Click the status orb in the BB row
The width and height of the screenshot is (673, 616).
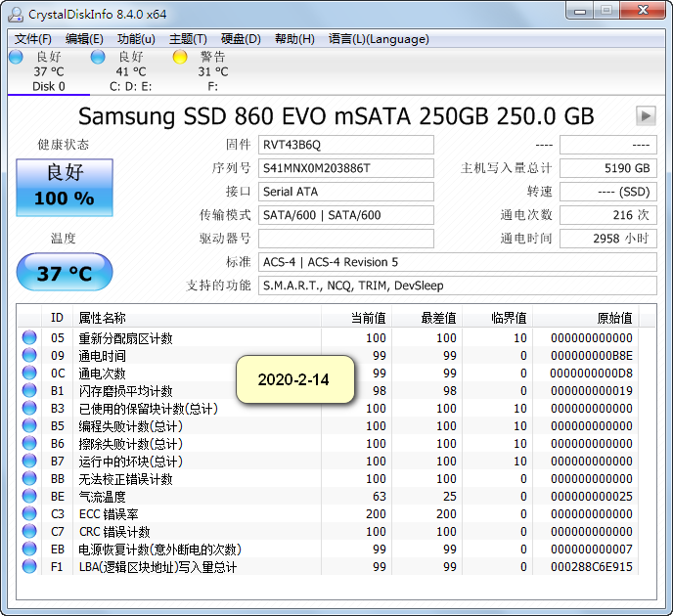29,478
